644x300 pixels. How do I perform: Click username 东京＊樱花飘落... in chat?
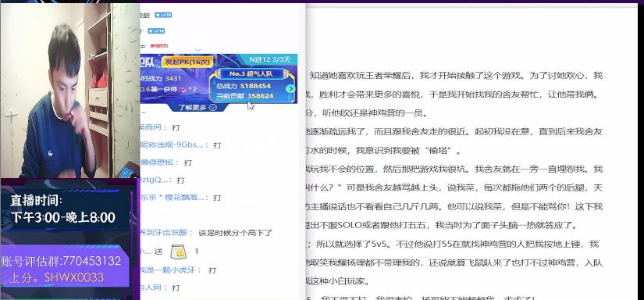tap(172, 198)
